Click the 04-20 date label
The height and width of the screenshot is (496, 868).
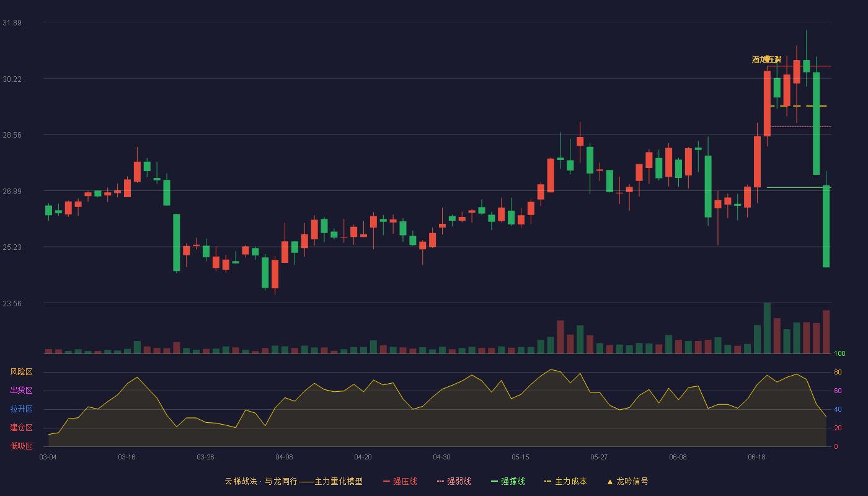363,457
